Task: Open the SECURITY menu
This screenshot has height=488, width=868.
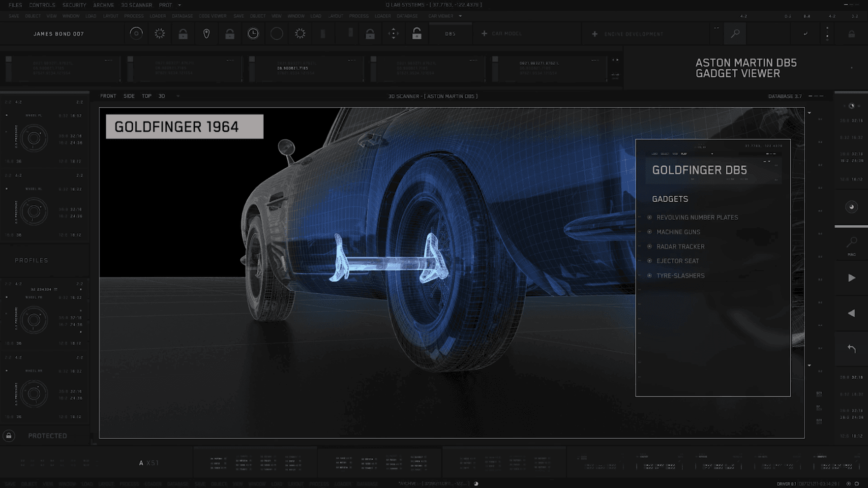Action: (74, 5)
